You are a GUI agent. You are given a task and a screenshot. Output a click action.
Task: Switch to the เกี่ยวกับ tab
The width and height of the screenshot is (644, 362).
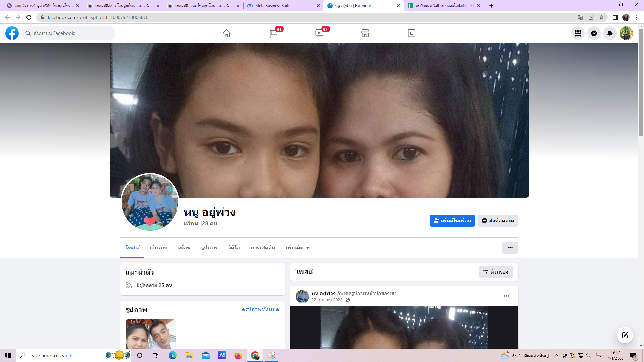click(158, 248)
